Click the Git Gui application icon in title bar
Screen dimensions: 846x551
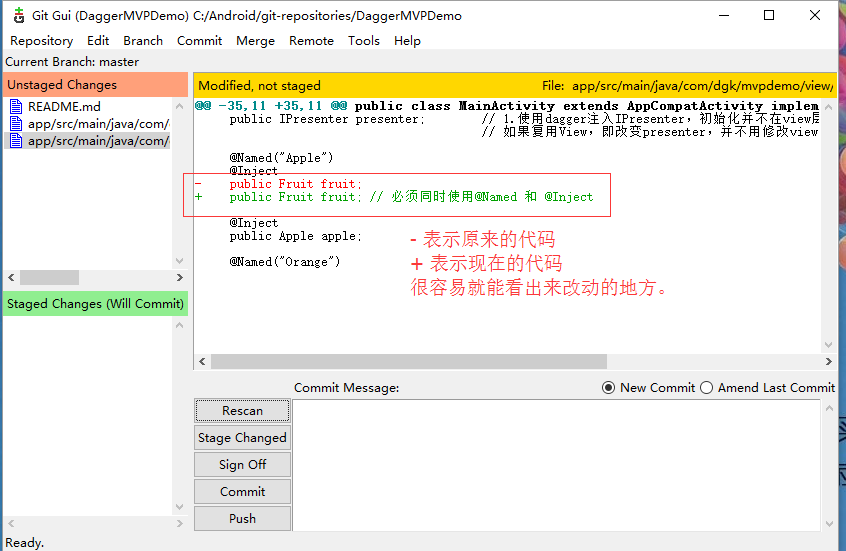(x=19, y=16)
